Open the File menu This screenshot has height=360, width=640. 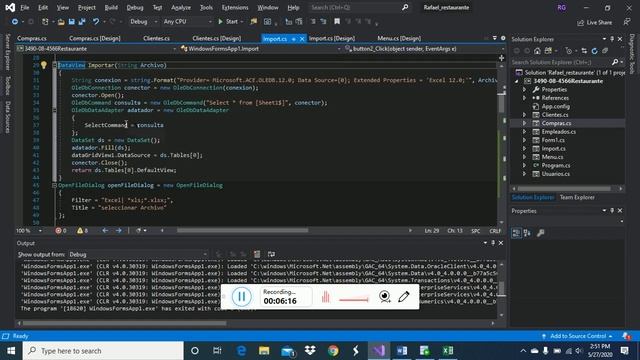24,7
